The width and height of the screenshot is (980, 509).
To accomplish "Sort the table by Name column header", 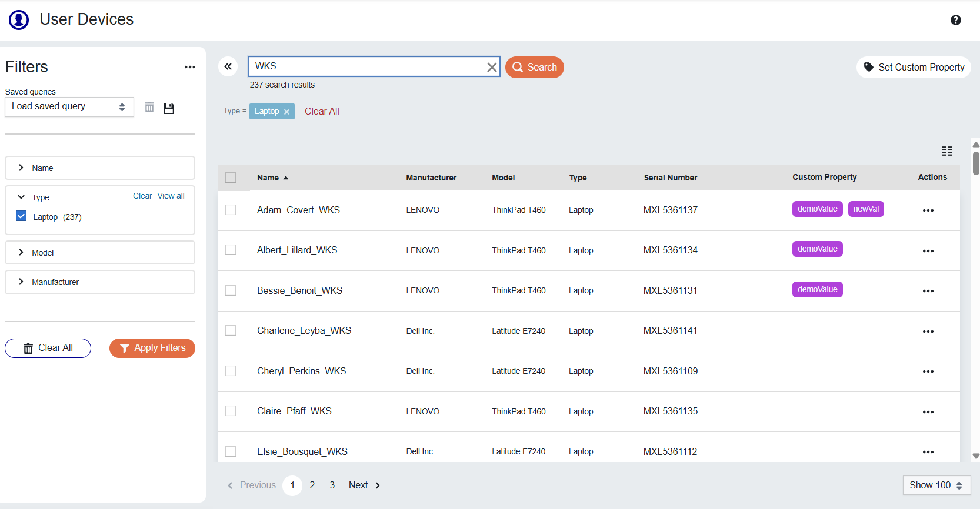I will coord(268,178).
